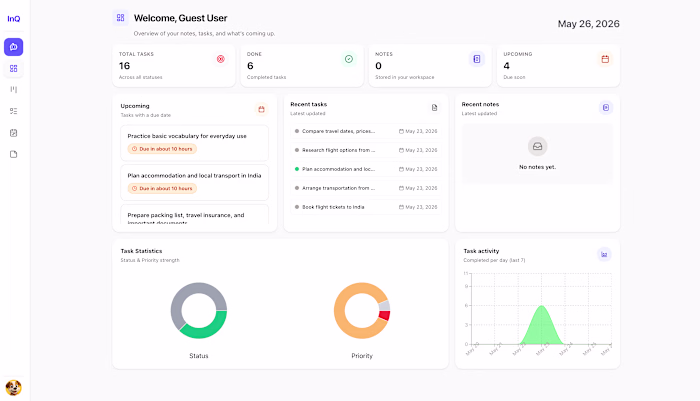Screen dimensions: 700x401
Task: Click the InQ logo in the sidebar
Action: point(14,19)
